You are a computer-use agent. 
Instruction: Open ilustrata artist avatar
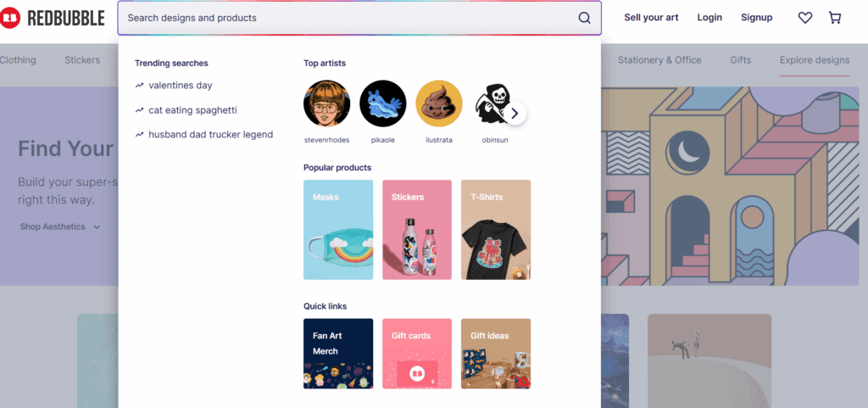coord(439,103)
